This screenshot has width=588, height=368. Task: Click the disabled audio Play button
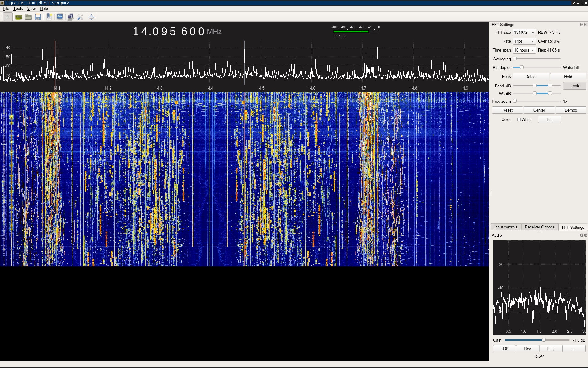(551, 349)
